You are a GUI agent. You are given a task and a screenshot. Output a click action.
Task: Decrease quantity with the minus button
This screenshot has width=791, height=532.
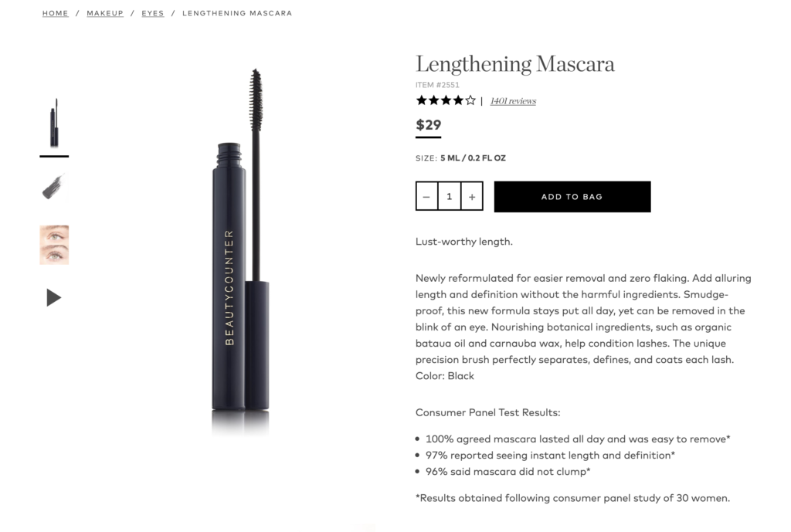[426, 196]
